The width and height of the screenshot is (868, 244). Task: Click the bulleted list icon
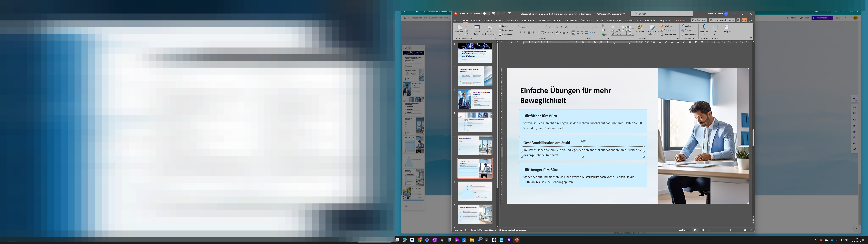pyautogui.click(x=574, y=27)
